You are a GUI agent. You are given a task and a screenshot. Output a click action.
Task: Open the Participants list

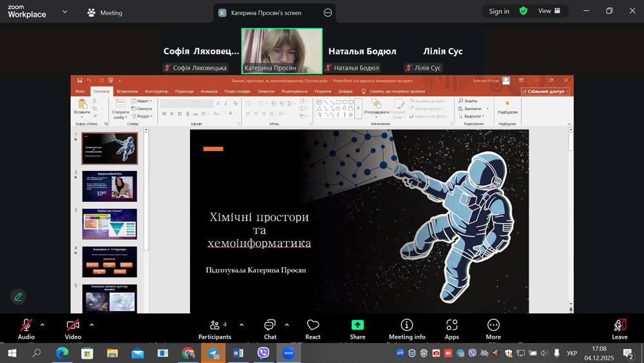[214, 329]
